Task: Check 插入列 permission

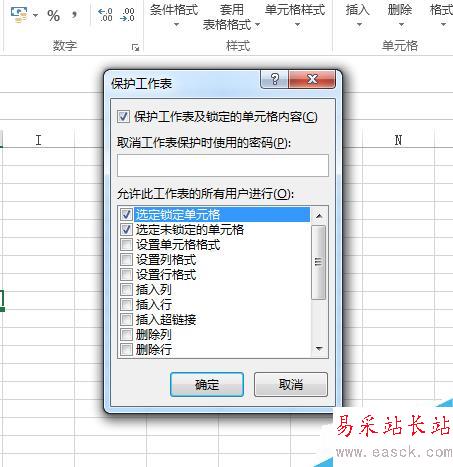Action: [x=126, y=289]
